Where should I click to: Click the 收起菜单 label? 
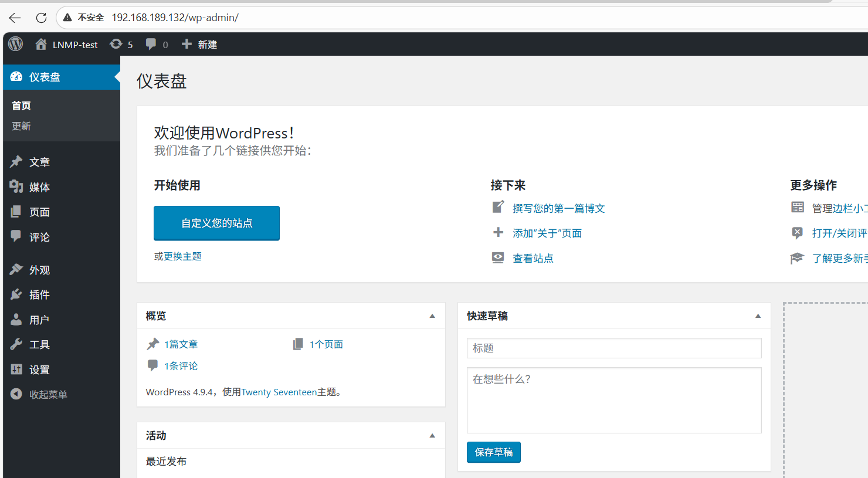tap(48, 395)
